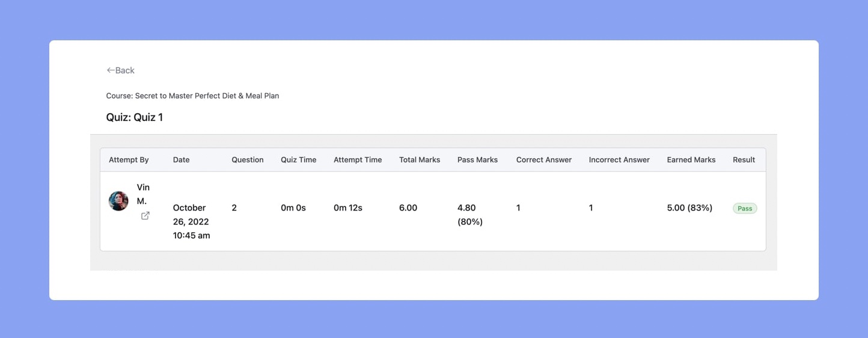Click the Attempt By column header

129,160
